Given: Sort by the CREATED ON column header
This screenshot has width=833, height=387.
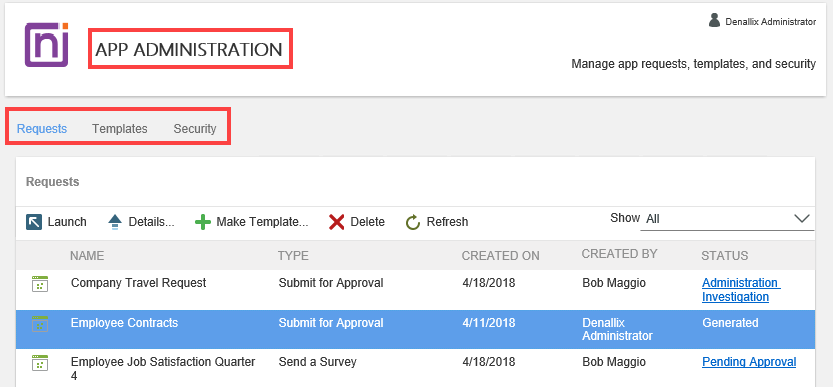Looking at the screenshot, I should (x=500, y=256).
